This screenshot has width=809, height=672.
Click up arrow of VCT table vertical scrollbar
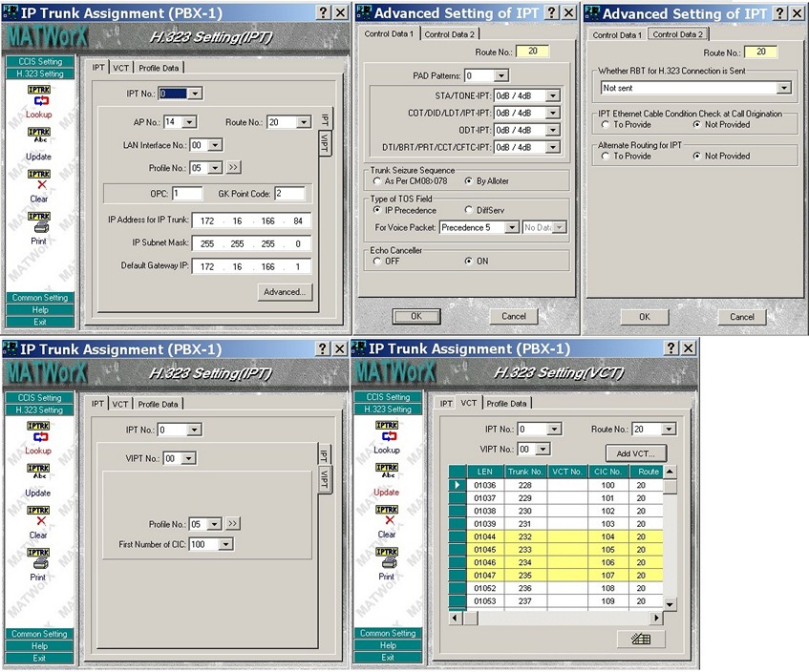click(x=670, y=472)
